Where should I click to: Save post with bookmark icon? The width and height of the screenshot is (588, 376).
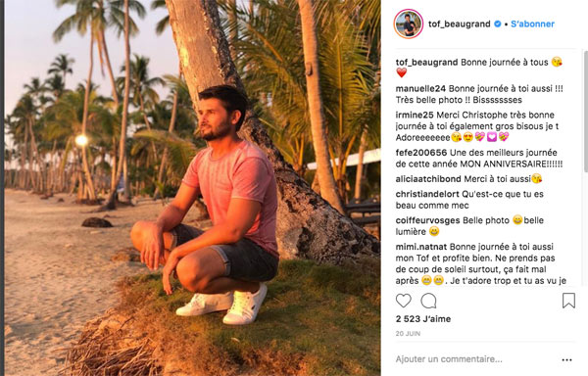[568, 301]
